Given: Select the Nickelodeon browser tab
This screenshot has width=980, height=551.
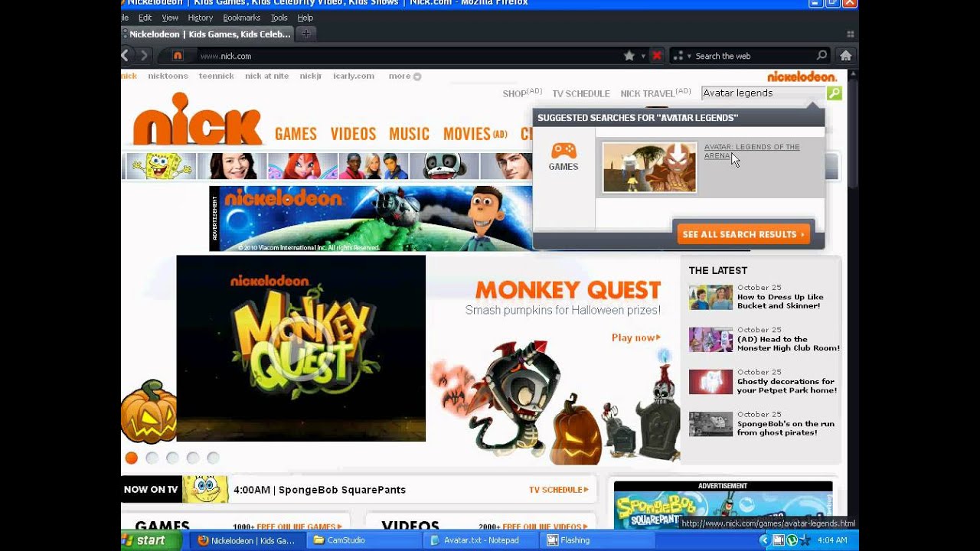Looking at the screenshot, I should (207, 34).
